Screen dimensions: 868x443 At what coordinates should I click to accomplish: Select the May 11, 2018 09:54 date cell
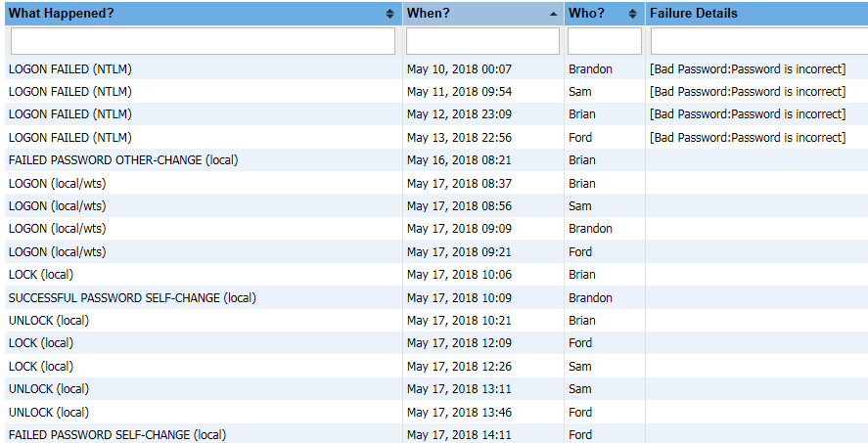pos(460,92)
